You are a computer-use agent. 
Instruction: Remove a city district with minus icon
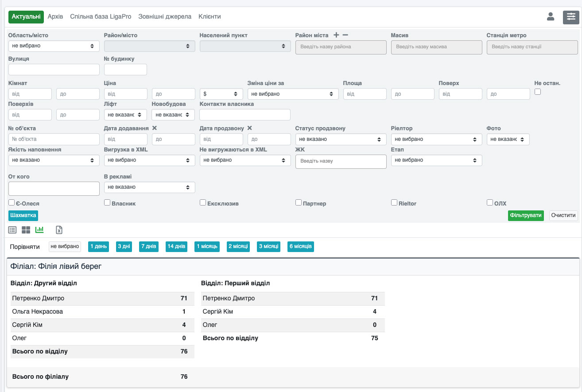click(345, 35)
